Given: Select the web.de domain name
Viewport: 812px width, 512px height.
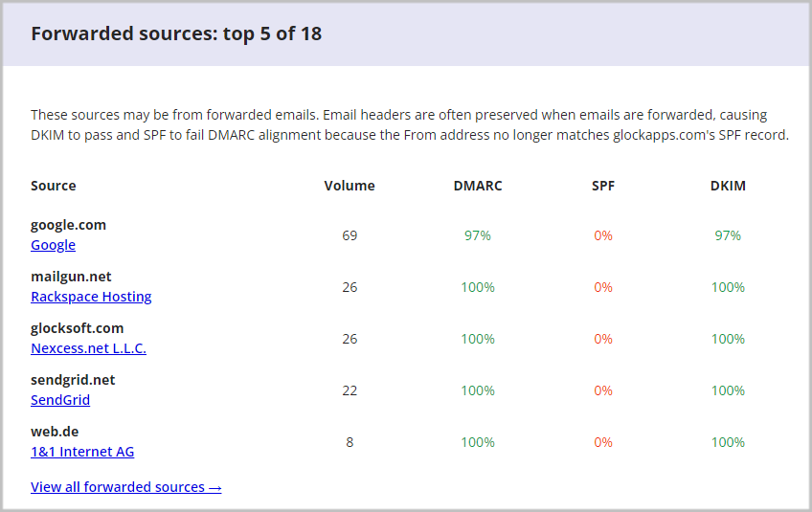Looking at the screenshot, I should (55, 432).
